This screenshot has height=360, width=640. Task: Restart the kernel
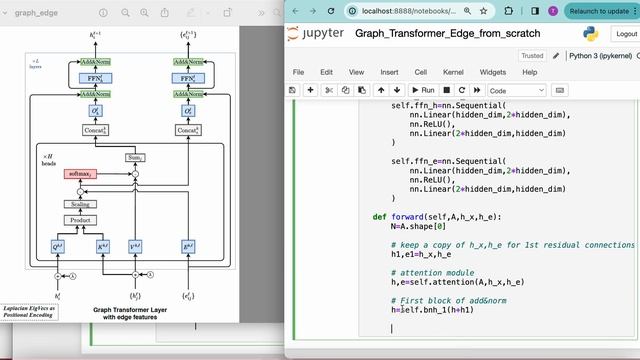[x=462, y=90]
